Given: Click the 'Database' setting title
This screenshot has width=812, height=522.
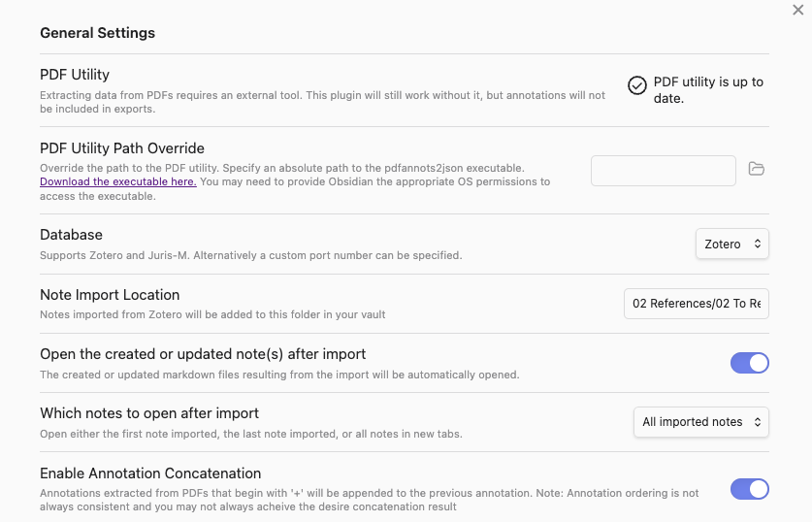Looking at the screenshot, I should 71,235.
